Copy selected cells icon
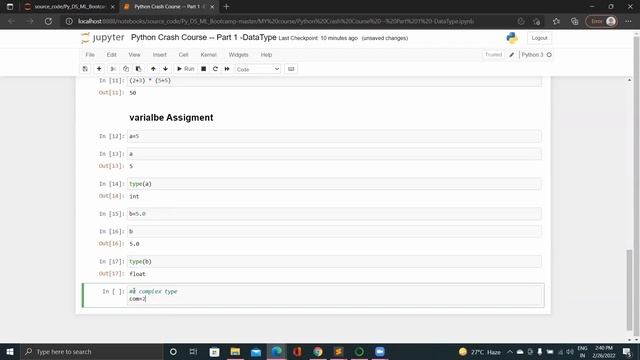 126,69
